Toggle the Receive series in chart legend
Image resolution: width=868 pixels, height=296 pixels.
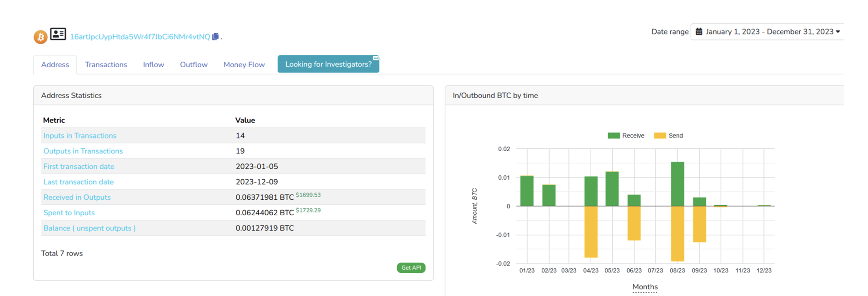(x=626, y=135)
